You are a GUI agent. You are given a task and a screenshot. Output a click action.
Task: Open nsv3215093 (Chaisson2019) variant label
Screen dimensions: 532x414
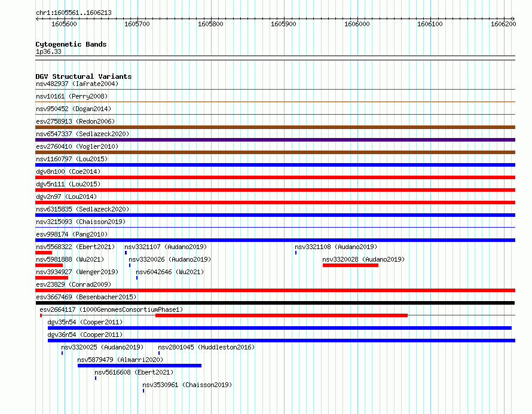pyautogui.click(x=81, y=222)
